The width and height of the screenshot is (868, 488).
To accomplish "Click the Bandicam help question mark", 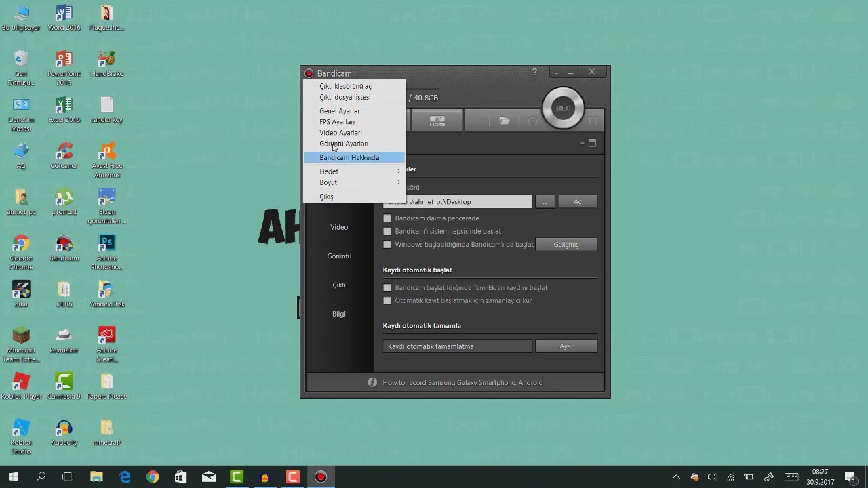I will point(534,72).
